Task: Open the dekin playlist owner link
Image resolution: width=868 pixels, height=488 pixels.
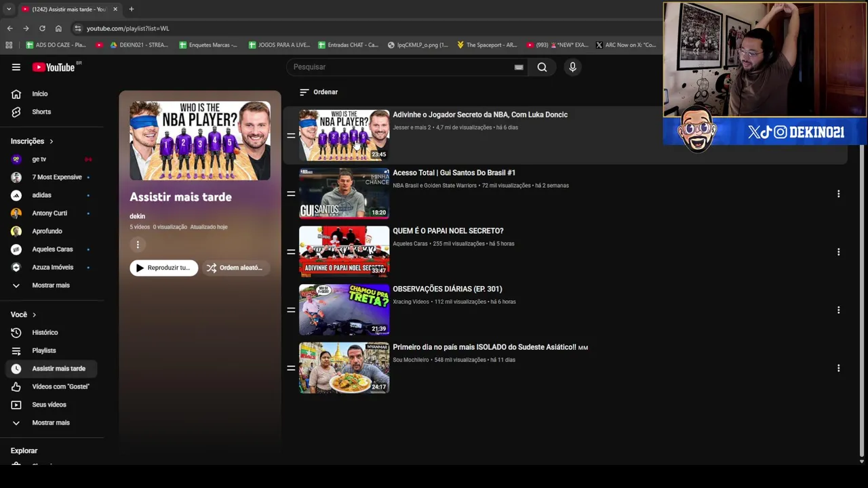Action: [137, 216]
